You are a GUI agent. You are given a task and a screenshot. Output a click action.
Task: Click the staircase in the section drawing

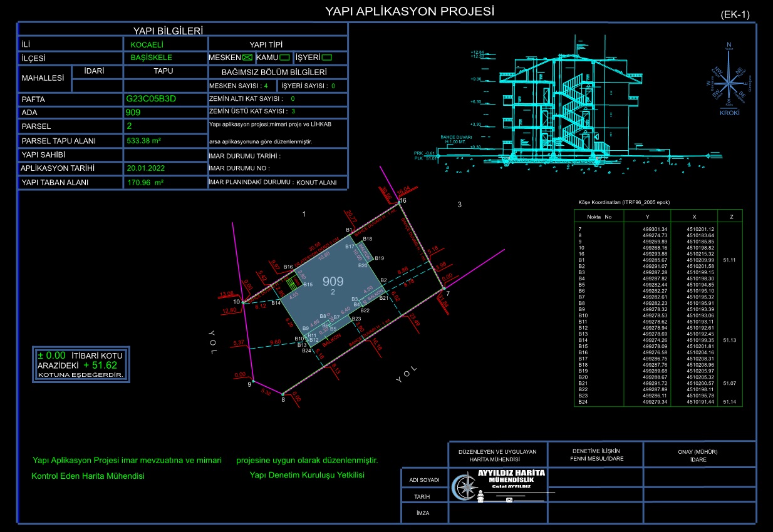[x=571, y=106]
